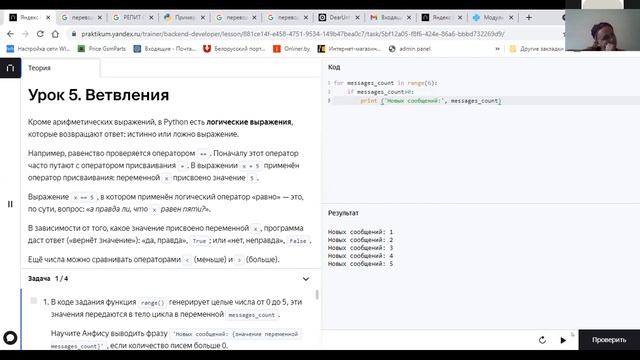Click the lock icon in address bar
640x360 pixels.
74,34
